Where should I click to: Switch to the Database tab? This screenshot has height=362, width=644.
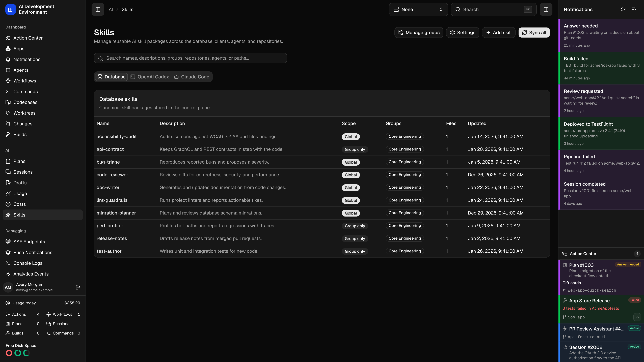point(111,77)
